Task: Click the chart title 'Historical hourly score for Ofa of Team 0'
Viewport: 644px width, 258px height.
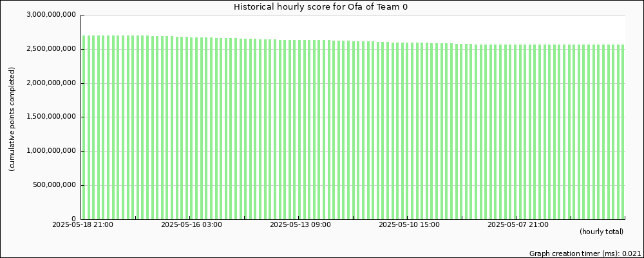Action: point(321,6)
